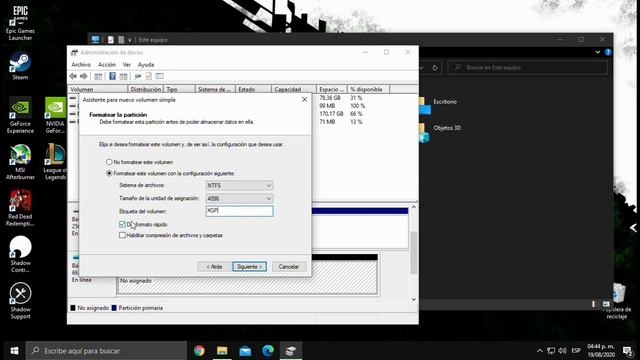Viewport: 640px width, 360px height.
Task: Click the 'Siguiente >' button
Action: [249, 267]
